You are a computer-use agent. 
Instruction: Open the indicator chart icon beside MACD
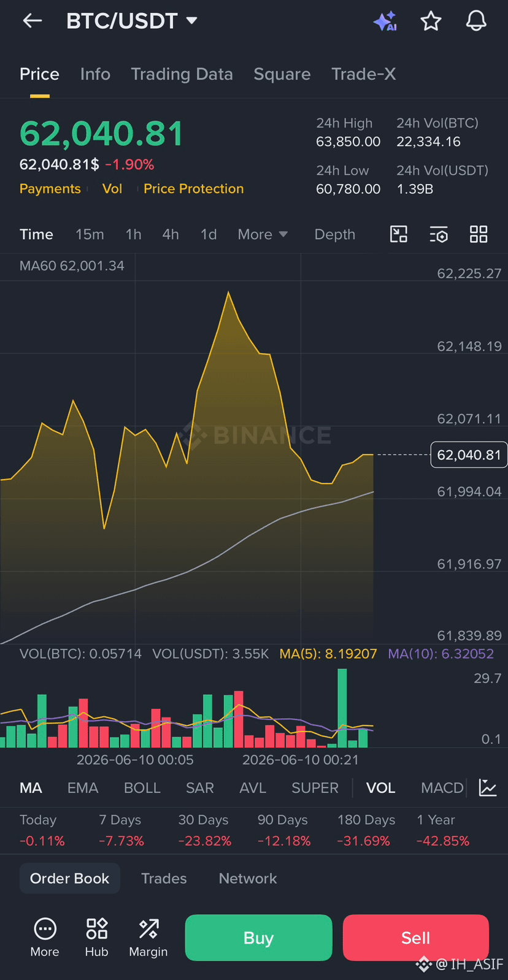pyautogui.click(x=488, y=787)
